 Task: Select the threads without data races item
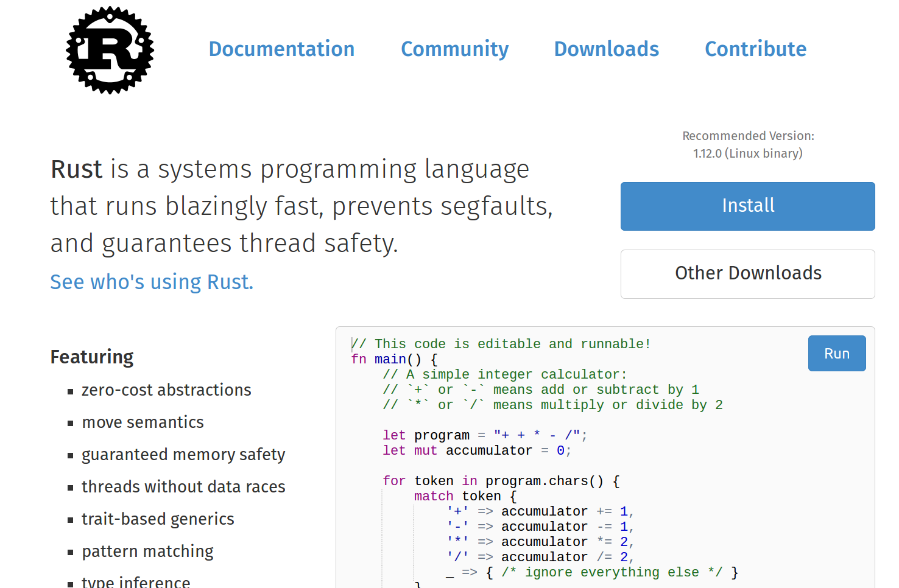tap(183, 487)
